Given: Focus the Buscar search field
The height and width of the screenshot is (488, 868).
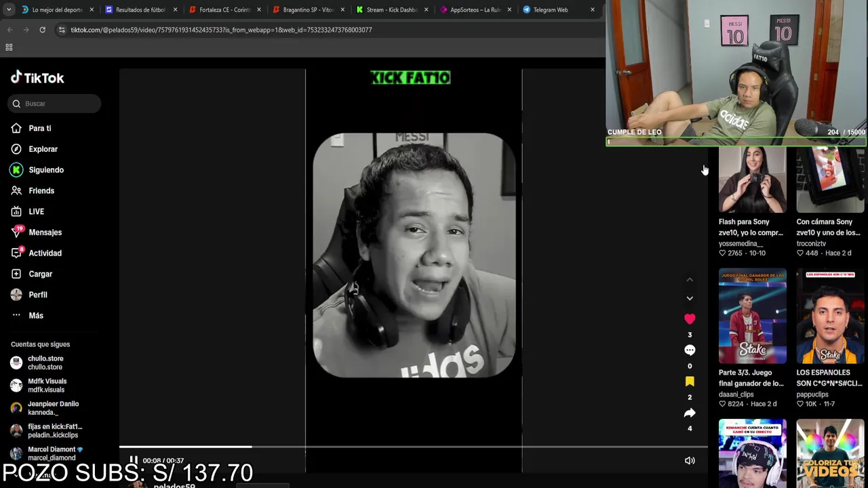Looking at the screenshot, I should (x=55, y=104).
